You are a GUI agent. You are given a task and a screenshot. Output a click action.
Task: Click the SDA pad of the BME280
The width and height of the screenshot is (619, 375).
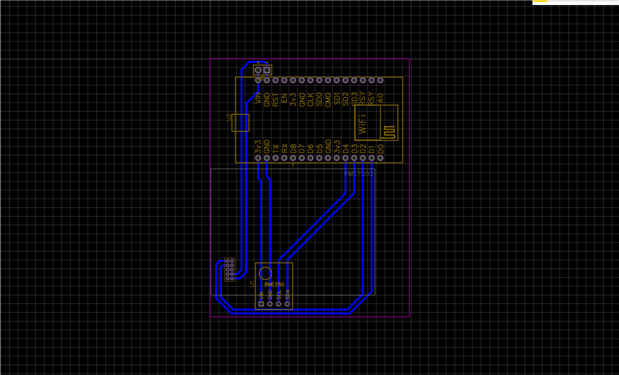pyautogui.click(x=287, y=304)
